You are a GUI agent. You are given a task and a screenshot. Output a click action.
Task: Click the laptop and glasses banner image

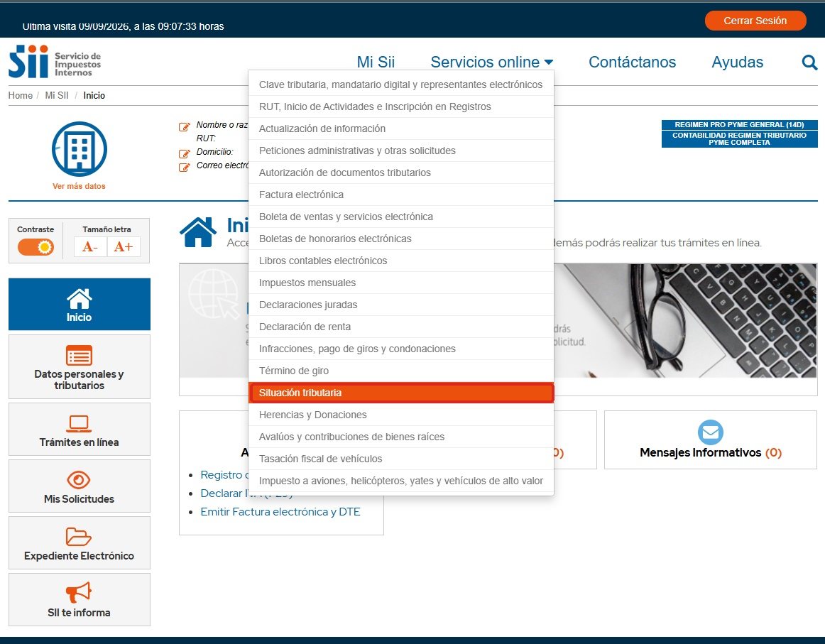click(686, 320)
